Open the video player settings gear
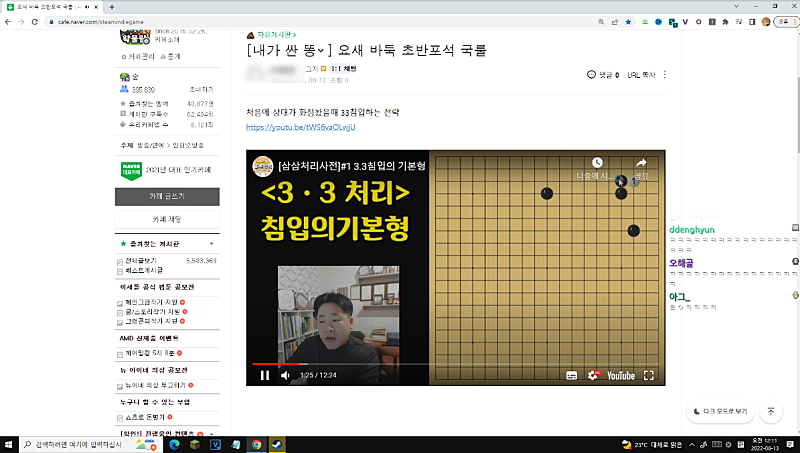 click(593, 375)
